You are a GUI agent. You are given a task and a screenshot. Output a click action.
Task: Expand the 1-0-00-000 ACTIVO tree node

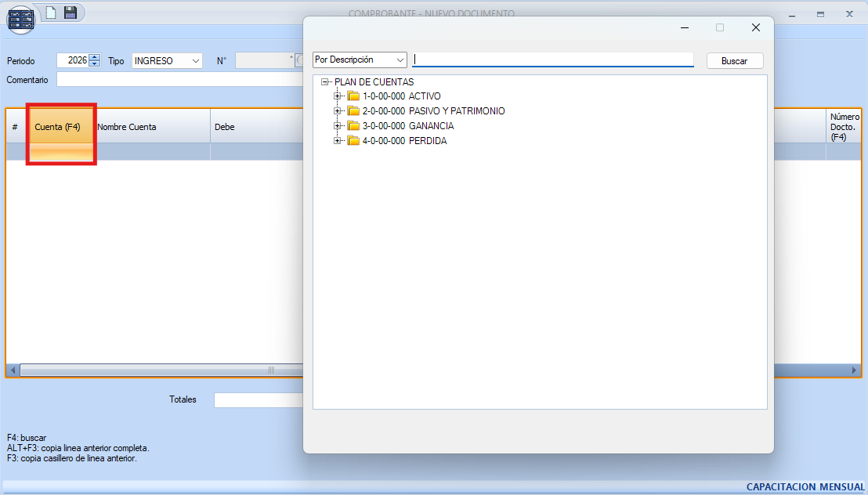coord(338,96)
